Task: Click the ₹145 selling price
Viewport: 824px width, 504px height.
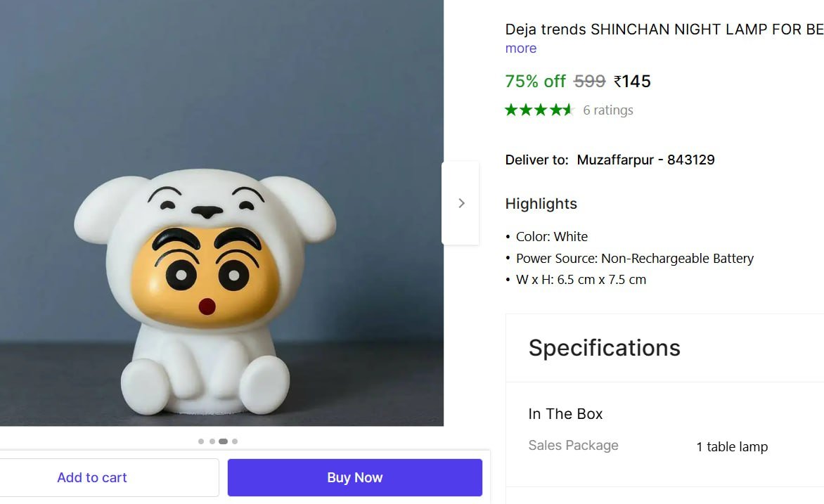Action: point(633,82)
